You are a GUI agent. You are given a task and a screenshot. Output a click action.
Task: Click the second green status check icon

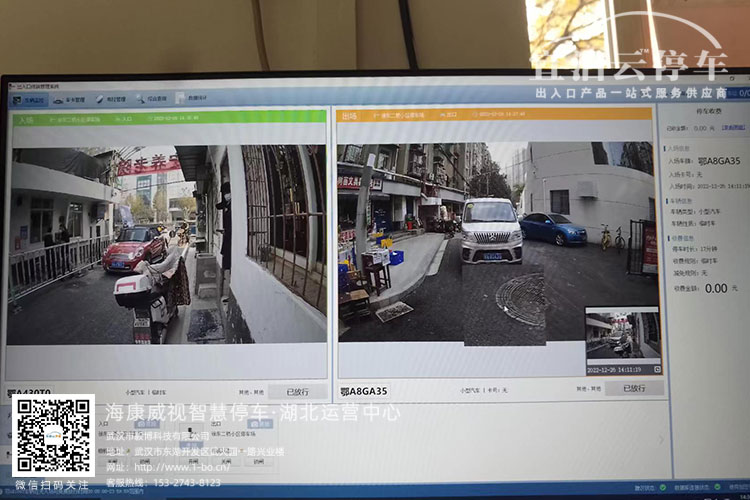[x=717, y=486]
